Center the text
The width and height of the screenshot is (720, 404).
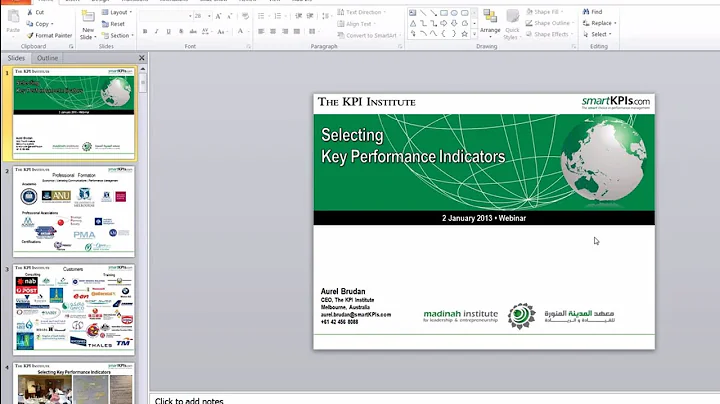coord(273,31)
